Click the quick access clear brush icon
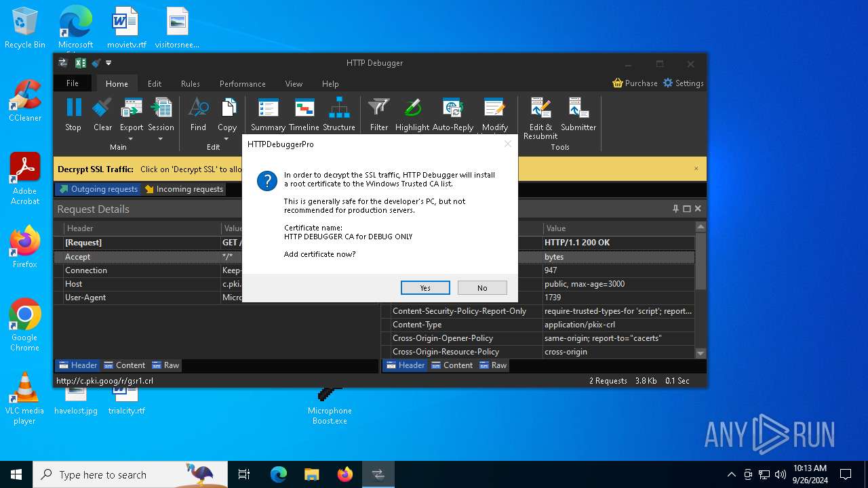The height and width of the screenshot is (488, 868). [96, 63]
